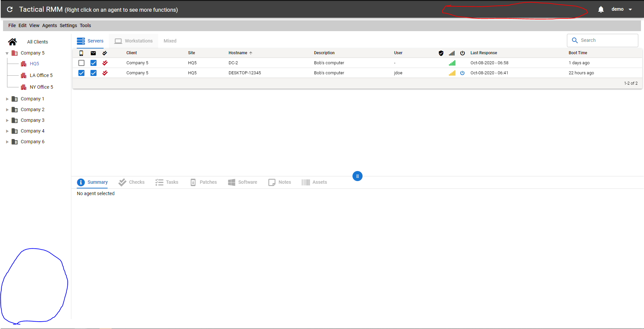The width and height of the screenshot is (644, 329).
Task: Click the refresh icon beside Tactical RMM
Action: tap(10, 9)
